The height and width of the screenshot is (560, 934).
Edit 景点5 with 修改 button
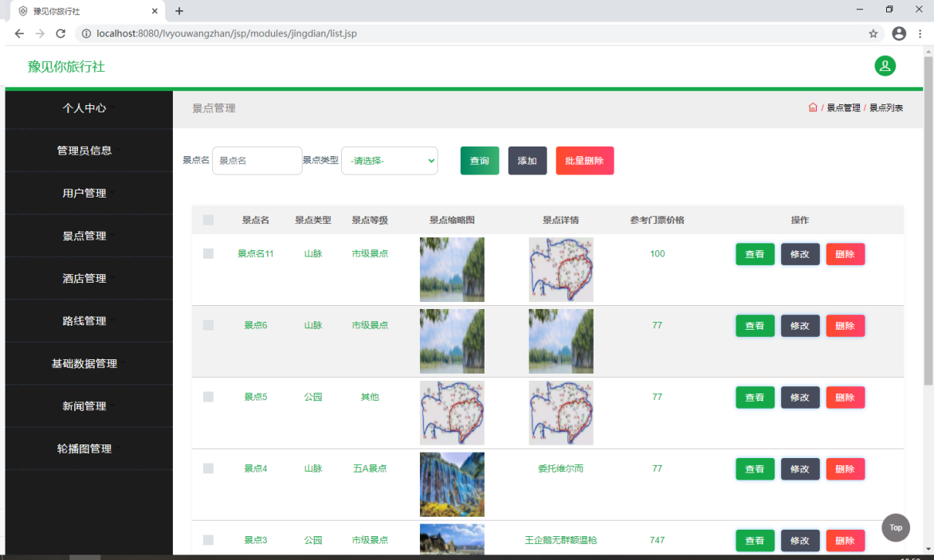click(x=800, y=397)
